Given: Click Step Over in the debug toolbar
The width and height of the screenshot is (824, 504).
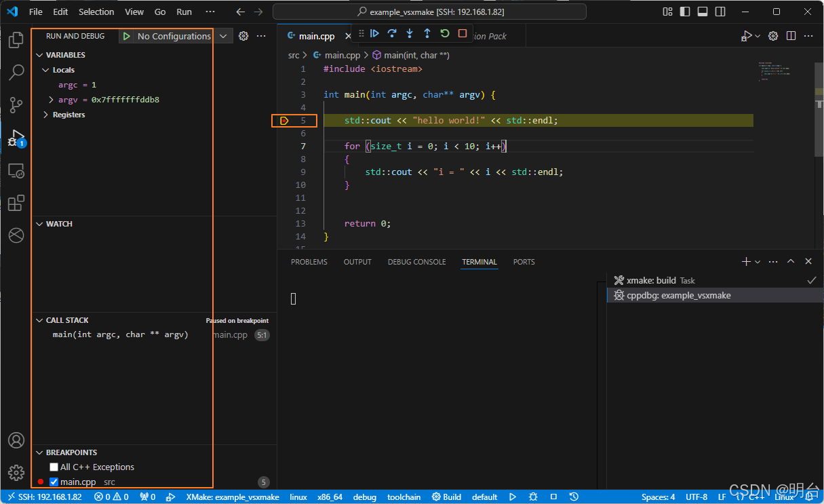Looking at the screenshot, I should point(392,33).
